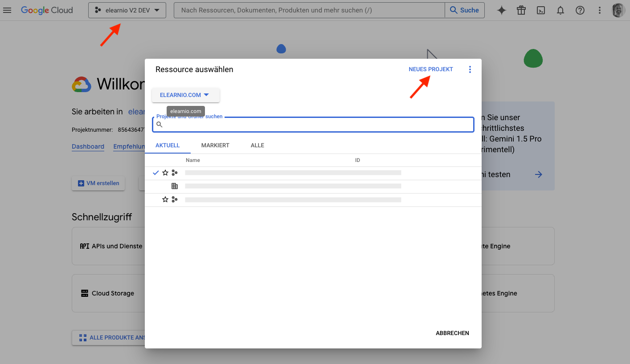This screenshot has height=364, width=630.
Task: Open the gift free trial icon
Action: [521, 10]
